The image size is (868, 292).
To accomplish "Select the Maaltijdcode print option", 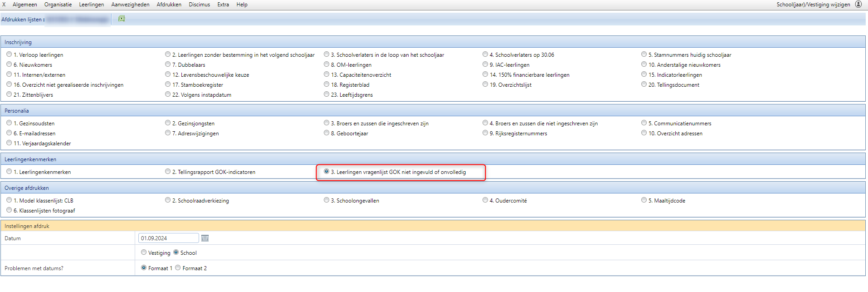I will point(644,200).
